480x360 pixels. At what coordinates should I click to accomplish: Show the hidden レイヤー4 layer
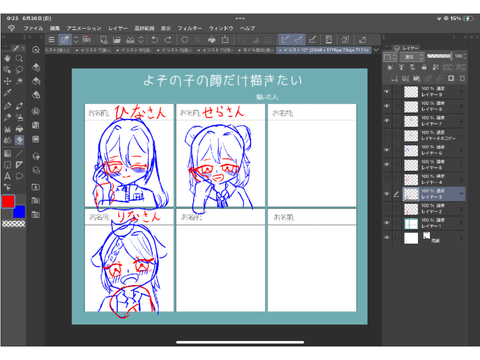pos(387,179)
